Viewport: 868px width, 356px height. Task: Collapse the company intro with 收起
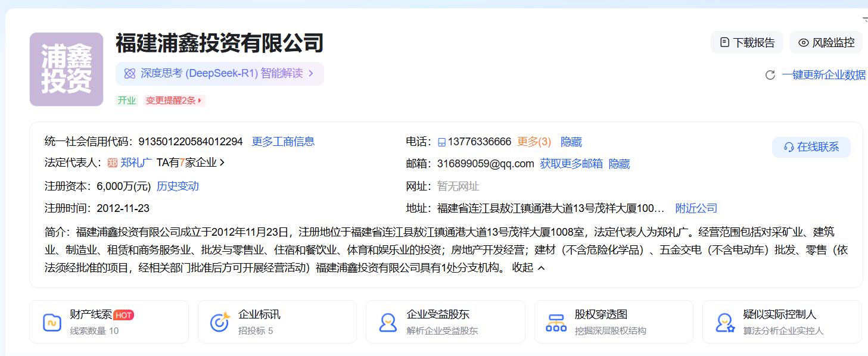pos(528,268)
